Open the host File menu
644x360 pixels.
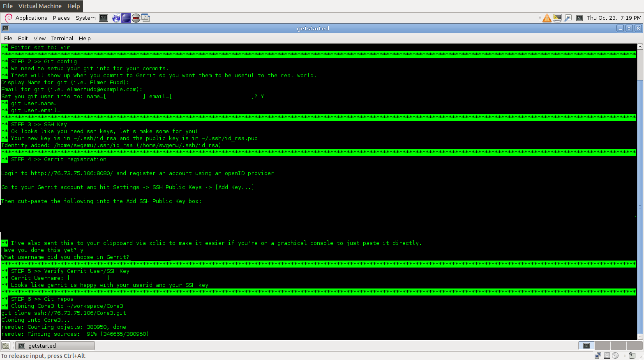[x=8, y=6]
